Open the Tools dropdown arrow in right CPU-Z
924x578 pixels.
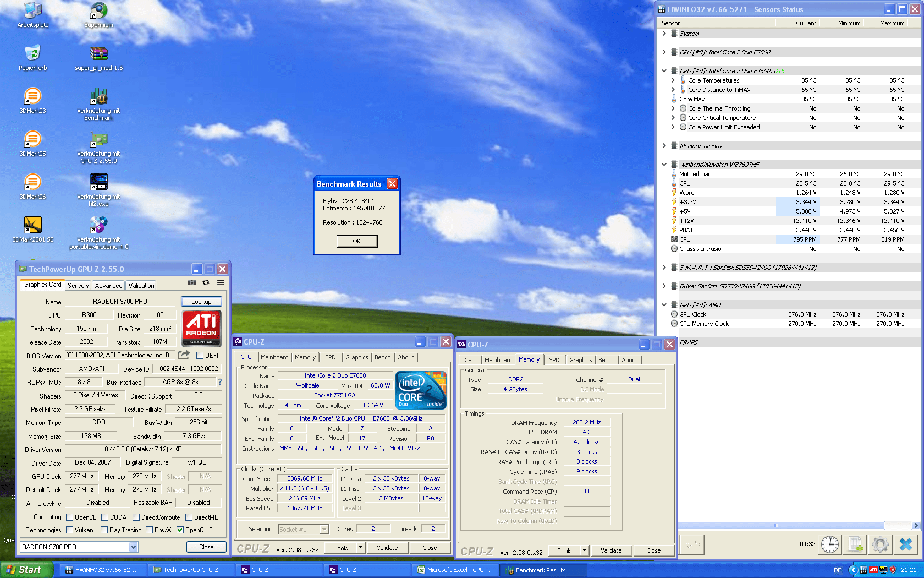(x=585, y=550)
